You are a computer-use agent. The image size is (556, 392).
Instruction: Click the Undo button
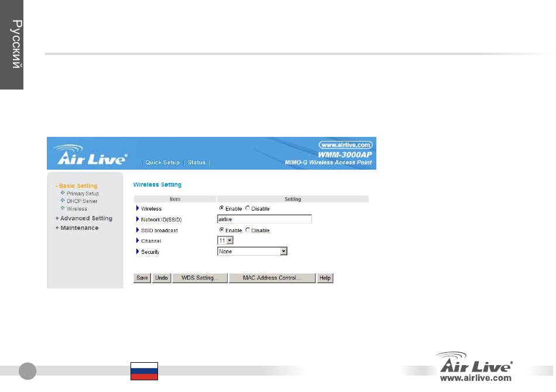coord(162,278)
